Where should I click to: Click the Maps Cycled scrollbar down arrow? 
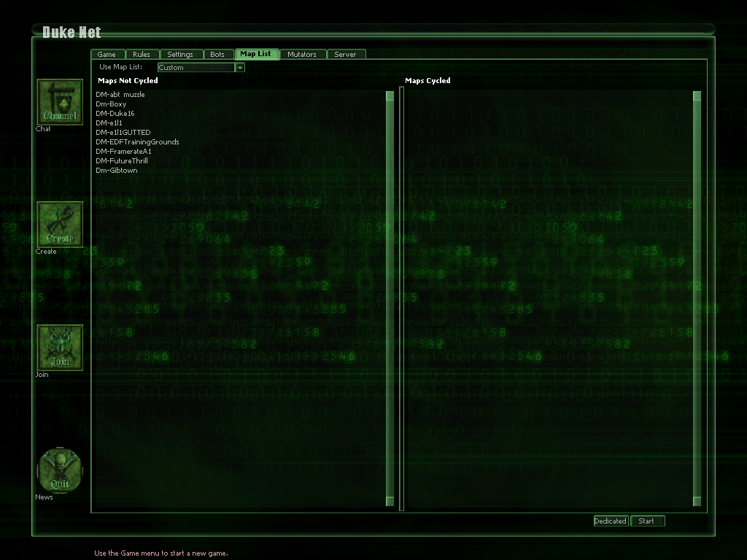point(697,501)
